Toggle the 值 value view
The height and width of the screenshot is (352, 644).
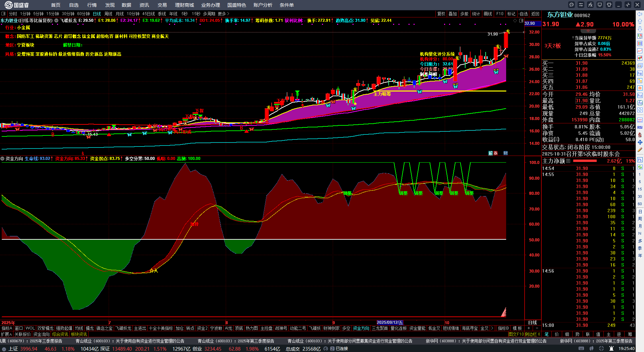(598, 334)
